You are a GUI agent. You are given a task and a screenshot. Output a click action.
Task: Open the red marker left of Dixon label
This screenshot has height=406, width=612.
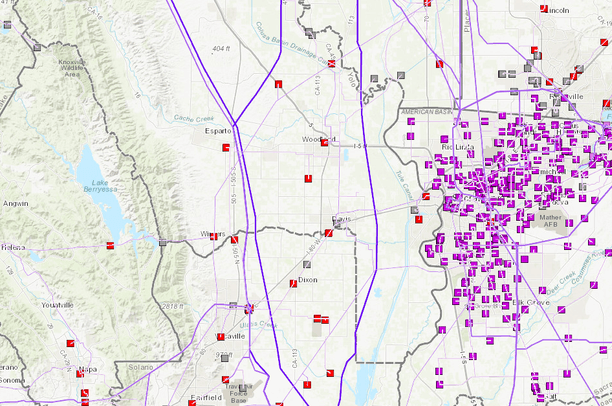click(293, 283)
